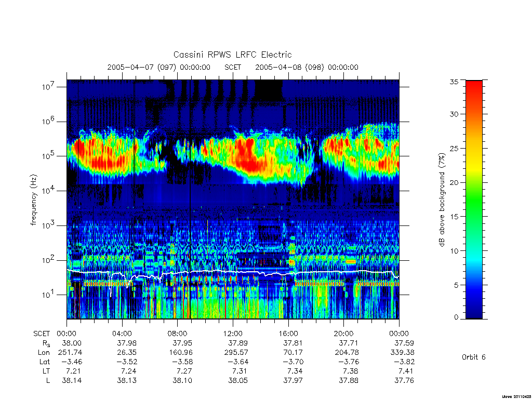Click the SCET label between the two timestamps
The width and height of the screenshot is (532, 399).
click(x=233, y=67)
